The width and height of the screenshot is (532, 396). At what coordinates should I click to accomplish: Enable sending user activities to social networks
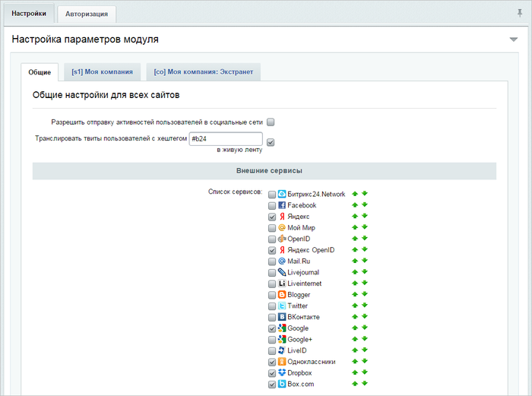271,122
